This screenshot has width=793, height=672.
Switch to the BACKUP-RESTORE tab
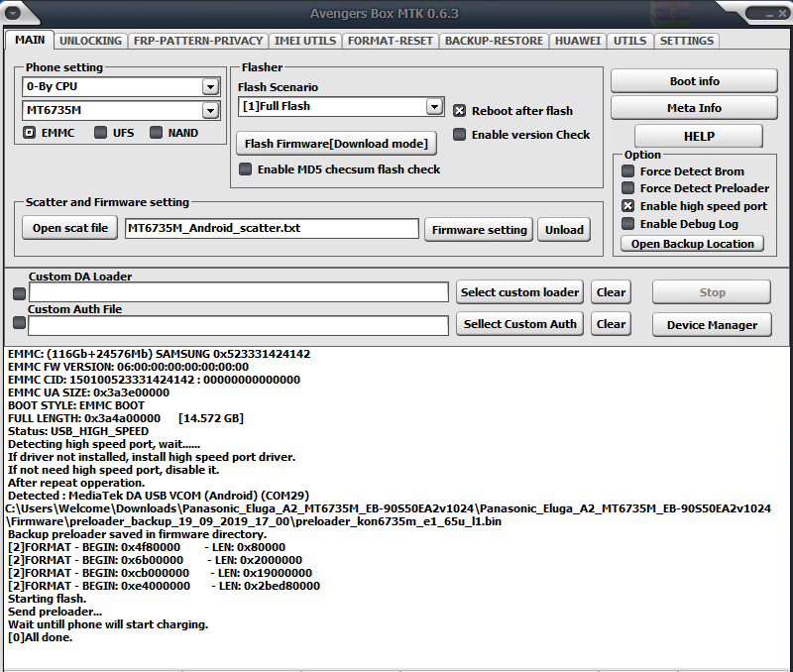point(494,41)
